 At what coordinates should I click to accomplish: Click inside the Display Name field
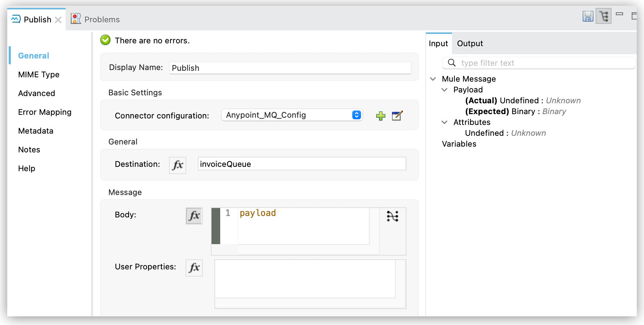(289, 68)
